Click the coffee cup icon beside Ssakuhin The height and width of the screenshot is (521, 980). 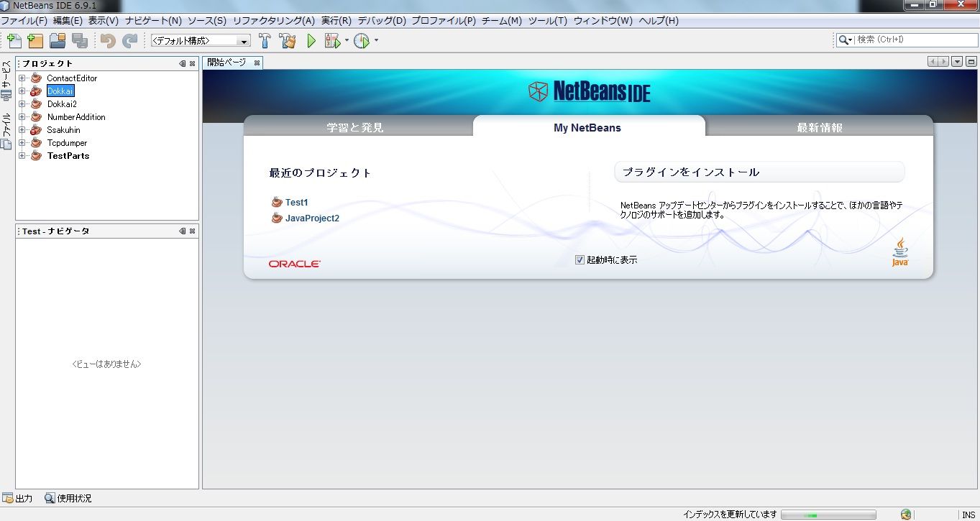pyautogui.click(x=36, y=130)
